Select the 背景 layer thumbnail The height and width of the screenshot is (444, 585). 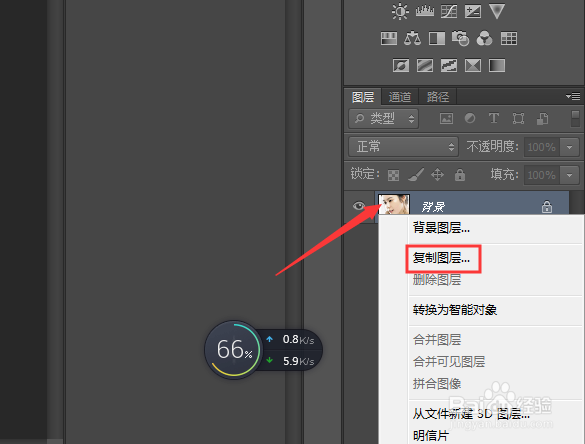point(394,204)
